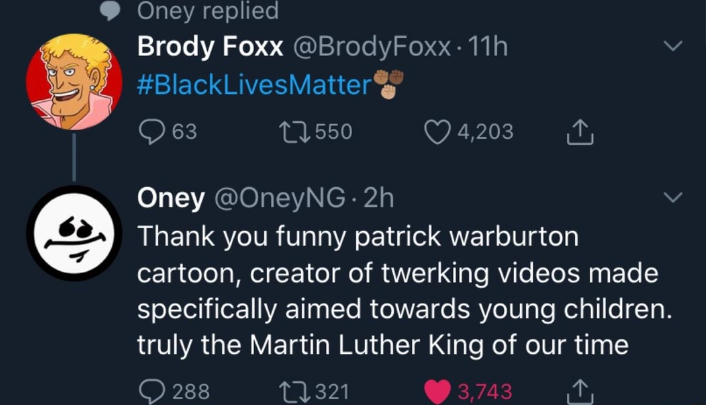Share Brody Foxx's tweet
Screen dimensions: 706x405
(580, 132)
